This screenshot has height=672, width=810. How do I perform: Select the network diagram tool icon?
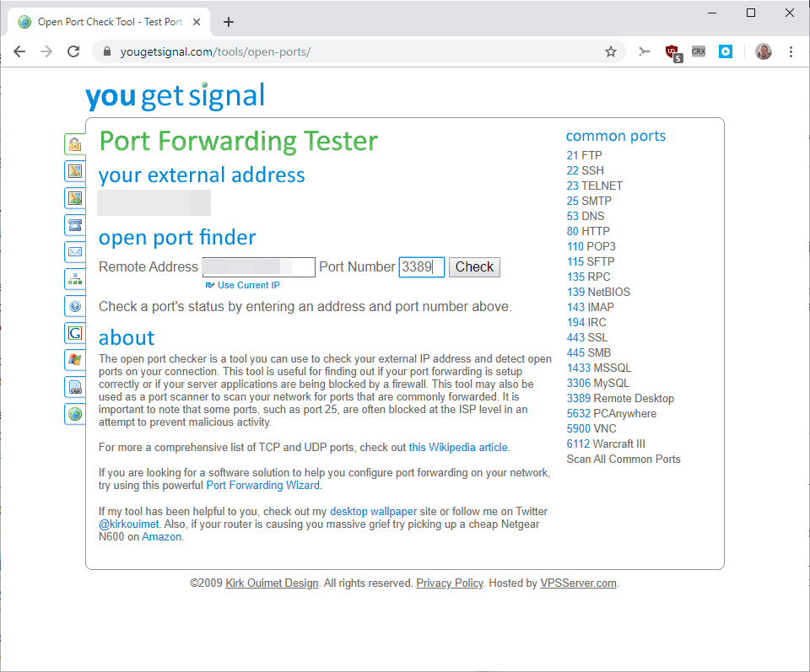click(74, 278)
